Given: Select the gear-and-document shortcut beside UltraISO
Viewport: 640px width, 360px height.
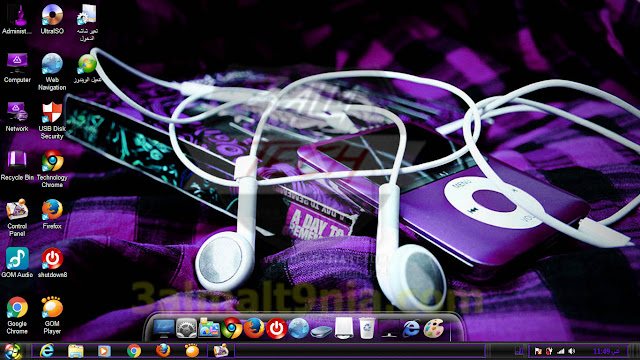Looking at the screenshot, I should tap(87, 22).
